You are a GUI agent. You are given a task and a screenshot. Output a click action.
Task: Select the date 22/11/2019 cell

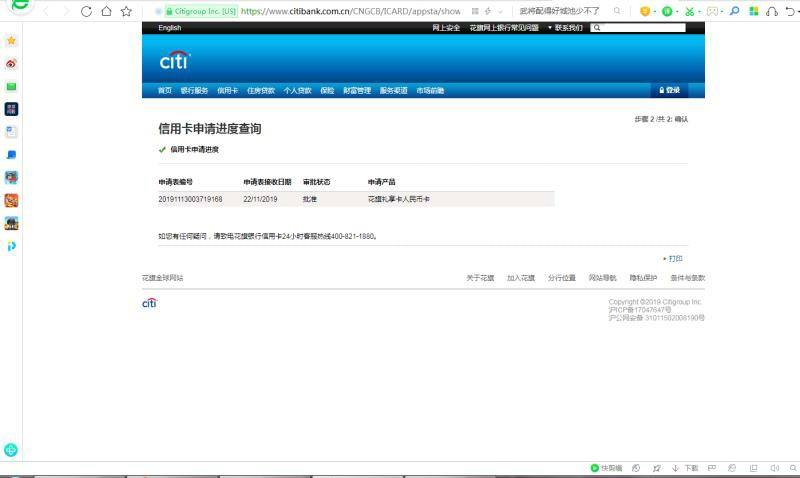[x=260, y=199]
